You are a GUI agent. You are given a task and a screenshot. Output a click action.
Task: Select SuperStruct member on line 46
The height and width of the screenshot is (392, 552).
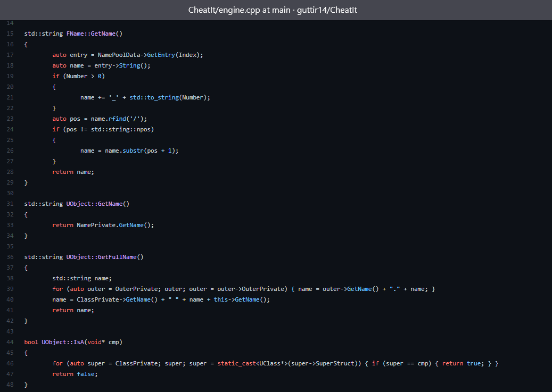click(x=333, y=363)
